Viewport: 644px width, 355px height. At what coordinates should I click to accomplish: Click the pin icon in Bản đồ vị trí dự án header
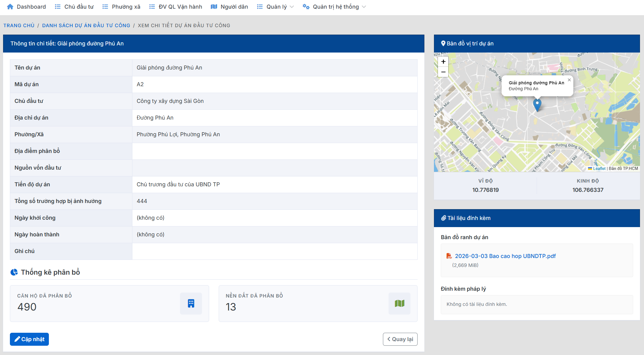tap(443, 44)
